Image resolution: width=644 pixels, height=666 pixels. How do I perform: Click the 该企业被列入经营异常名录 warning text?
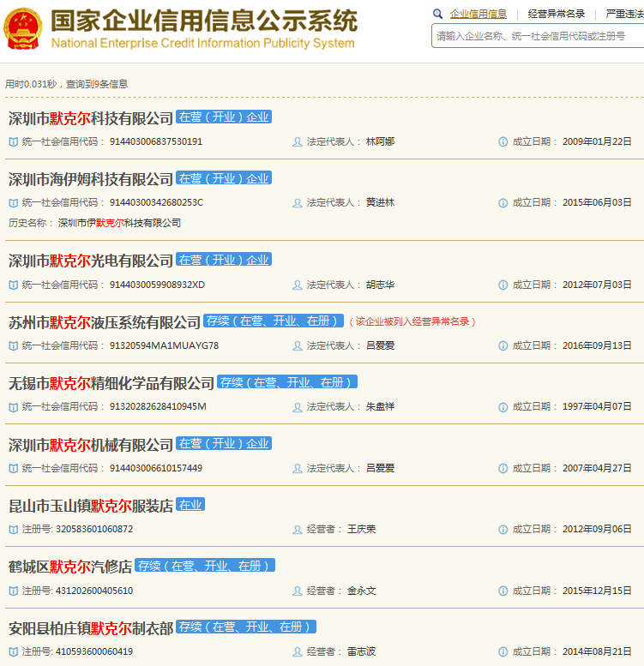click(x=412, y=321)
